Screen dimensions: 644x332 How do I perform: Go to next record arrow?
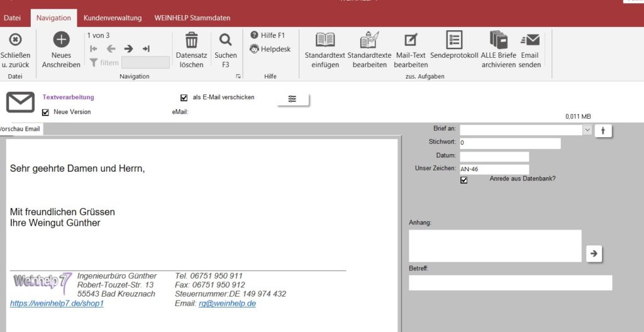(128, 48)
